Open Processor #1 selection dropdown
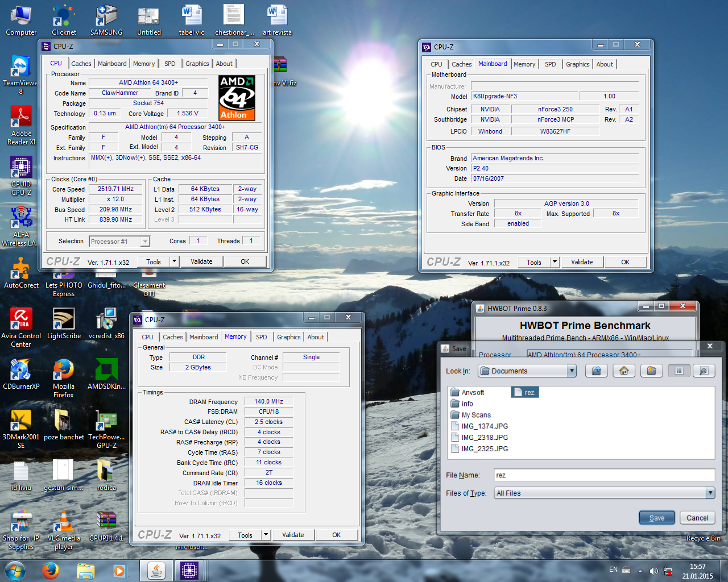 pos(145,242)
